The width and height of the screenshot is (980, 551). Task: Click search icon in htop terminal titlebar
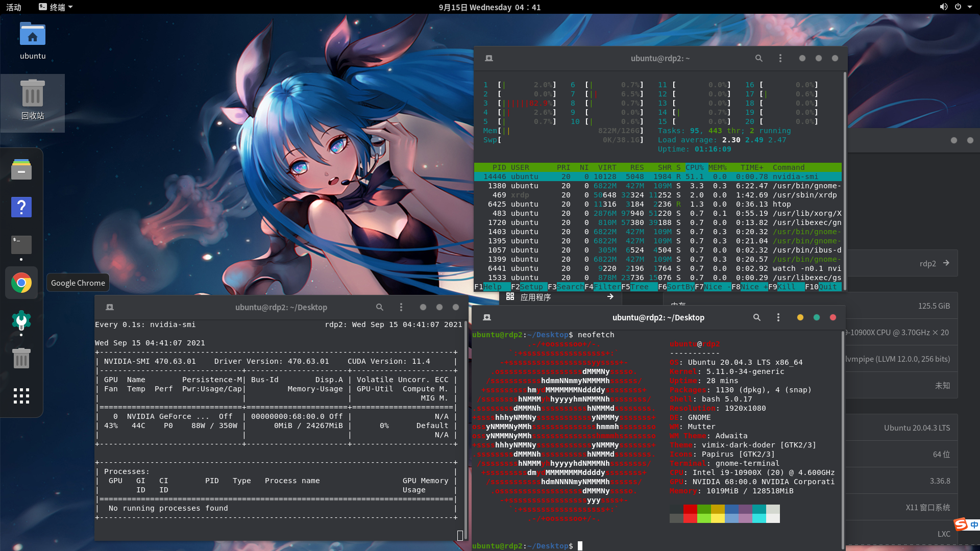pos(759,59)
